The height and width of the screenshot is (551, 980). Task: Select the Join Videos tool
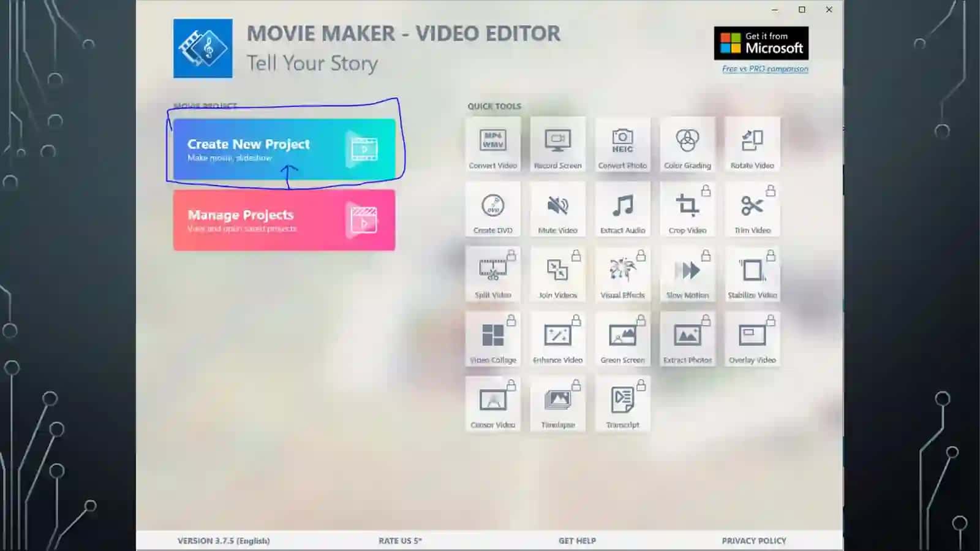coord(558,274)
